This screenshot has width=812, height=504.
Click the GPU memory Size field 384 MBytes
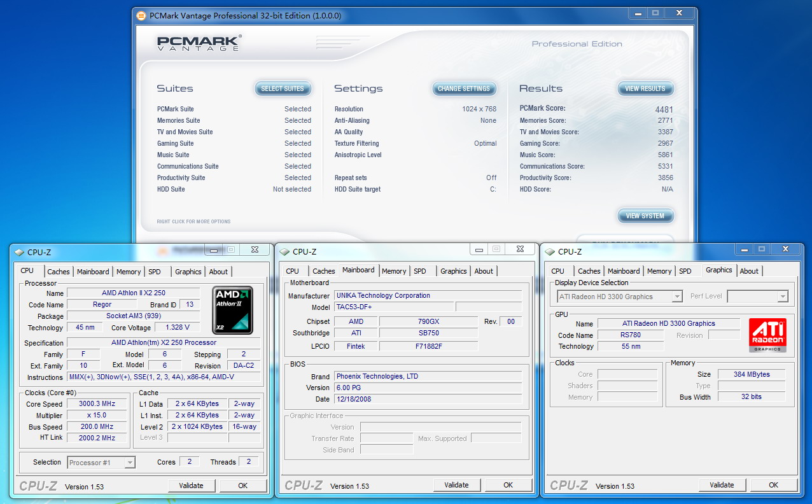click(752, 374)
